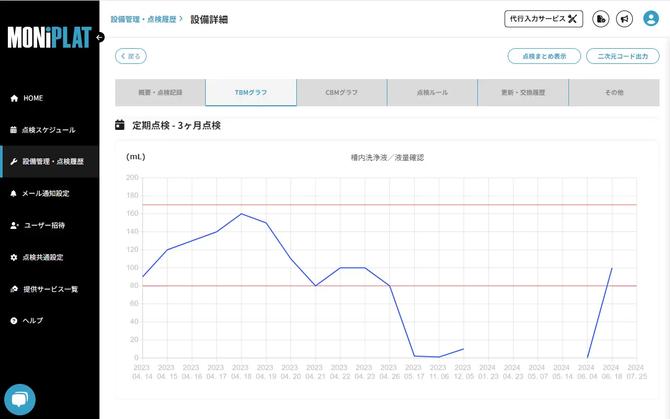Open 点検スケジュール in the sidebar
670x419 pixels.
click(49, 130)
